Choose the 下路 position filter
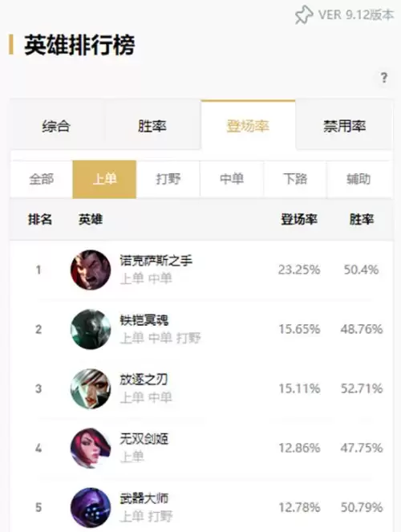The height and width of the screenshot is (532, 401). pos(295,179)
